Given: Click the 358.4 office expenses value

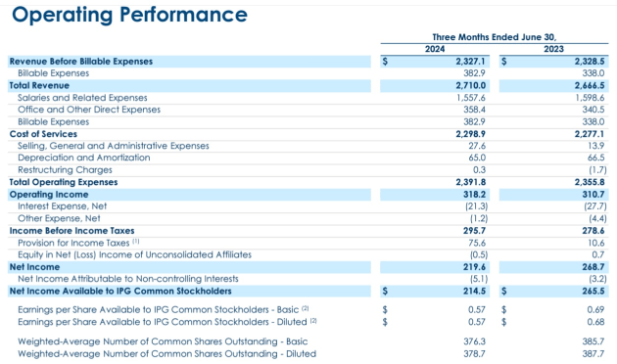Looking at the screenshot, I should 474,110.
